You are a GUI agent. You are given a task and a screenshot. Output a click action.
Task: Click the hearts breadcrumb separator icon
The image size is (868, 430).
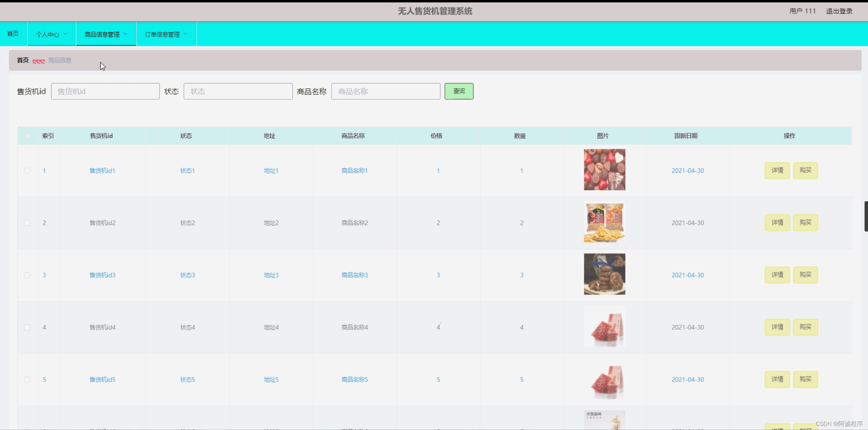coord(38,61)
